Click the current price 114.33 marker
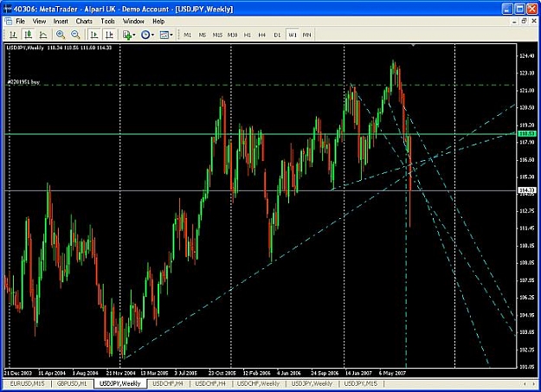 (x=527, y=190)
